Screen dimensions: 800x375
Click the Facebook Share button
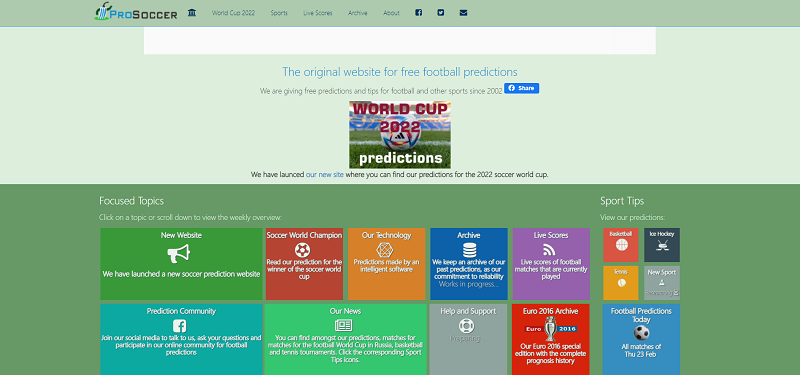tap(521, 88)
